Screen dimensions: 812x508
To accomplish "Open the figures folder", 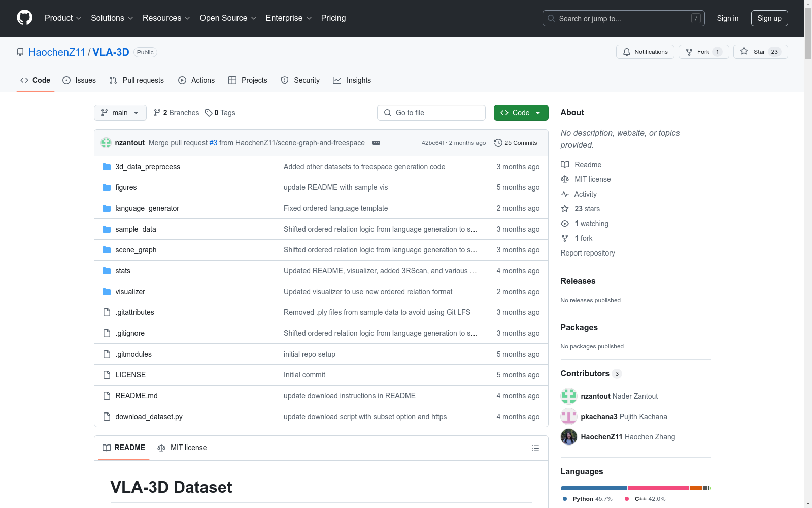I will [126, 187].
